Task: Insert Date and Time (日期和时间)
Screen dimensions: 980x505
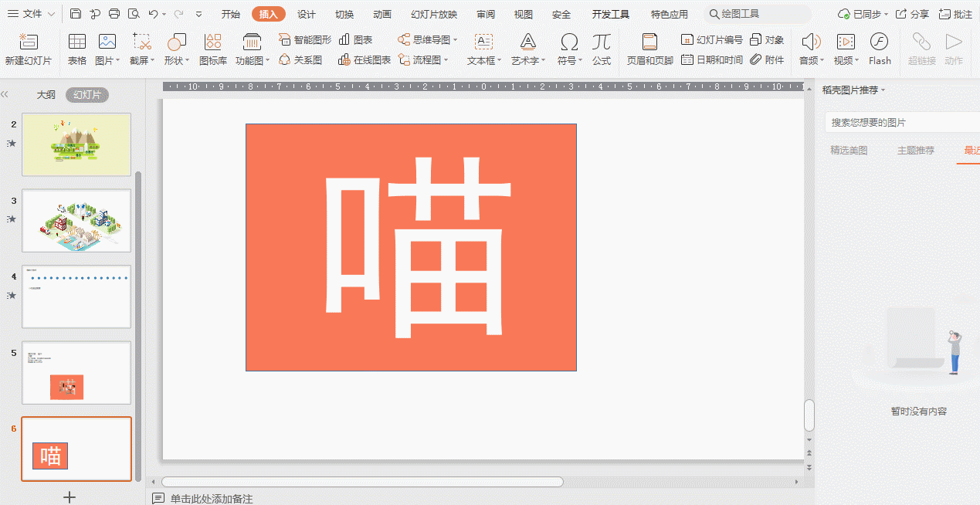Action: (x=712, y=59)
